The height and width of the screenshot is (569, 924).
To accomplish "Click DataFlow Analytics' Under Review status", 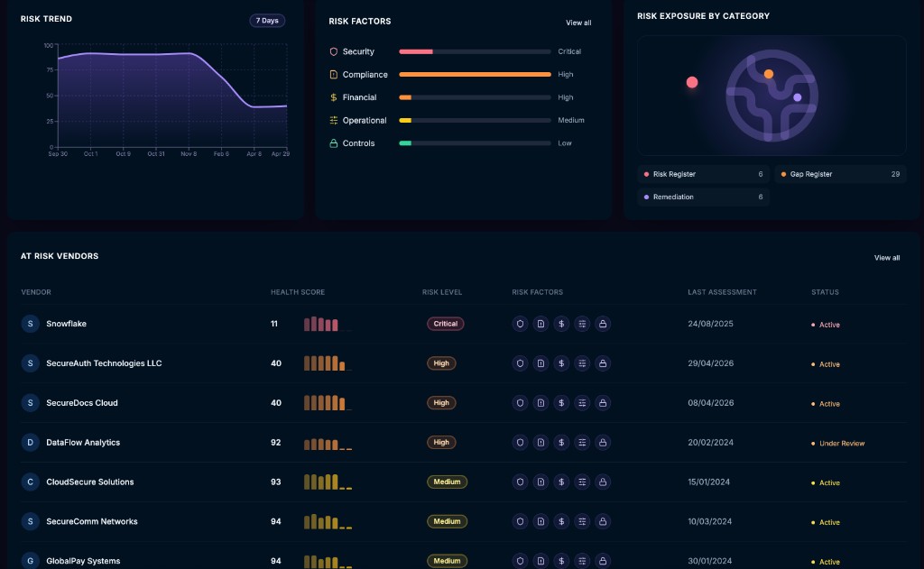I will click(x=838, y=444).
